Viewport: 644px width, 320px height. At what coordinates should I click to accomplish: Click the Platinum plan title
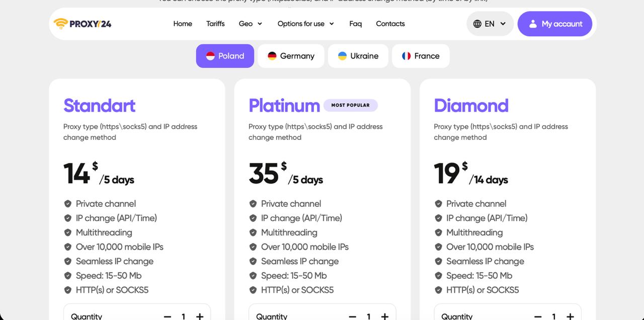pos(284,106)
